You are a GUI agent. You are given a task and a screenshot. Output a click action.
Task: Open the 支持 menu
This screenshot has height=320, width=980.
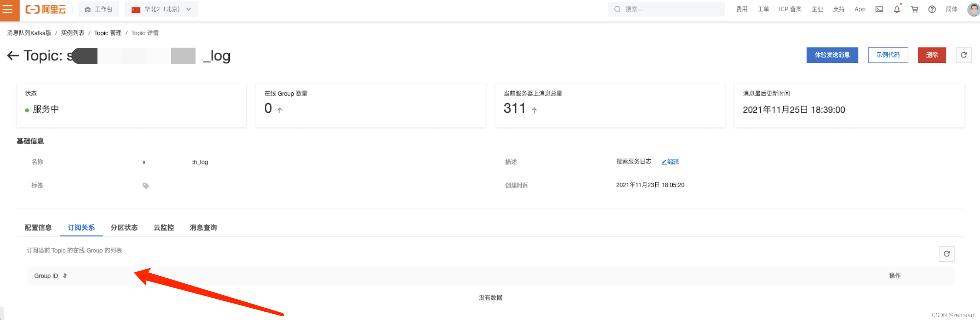click(x=839, y=10)
